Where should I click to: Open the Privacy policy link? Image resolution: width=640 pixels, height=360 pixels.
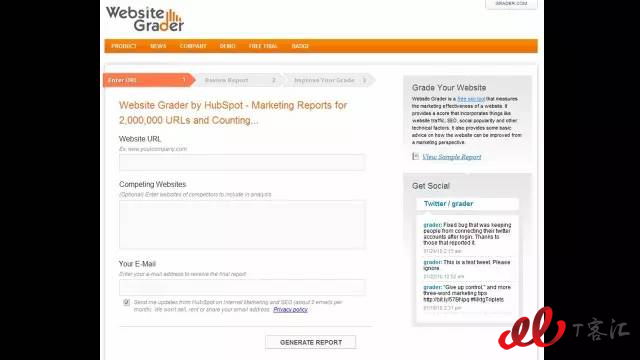(x=290, y=309)
